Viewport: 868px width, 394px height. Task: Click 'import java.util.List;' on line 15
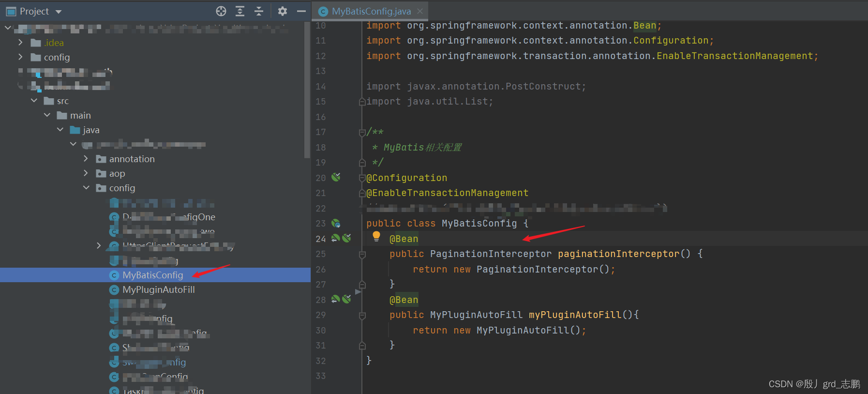(430, 101)
